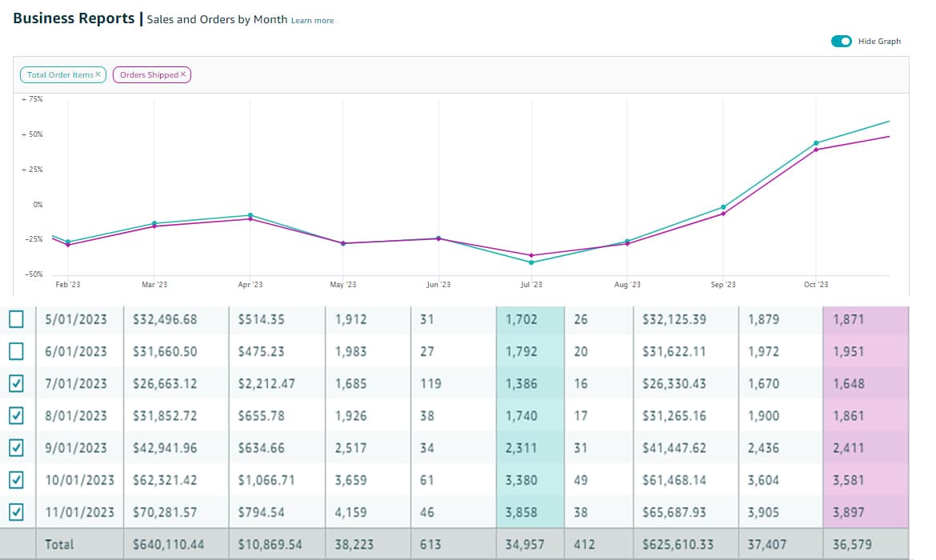Click the Business Reports heading
Screen dimensions: 936x560
point(74,19)
